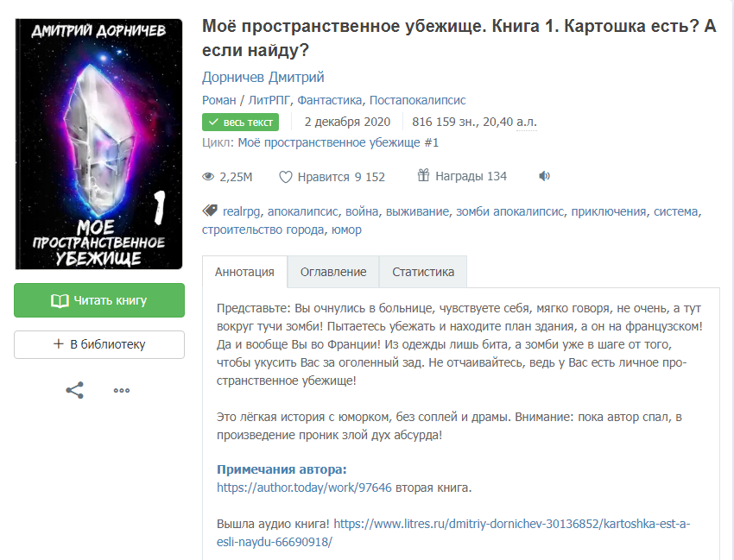Open the ЛитРПГ genre link
Image resolution: width=734 pixels, height=560 pixels.
click(x=269, y=100)
